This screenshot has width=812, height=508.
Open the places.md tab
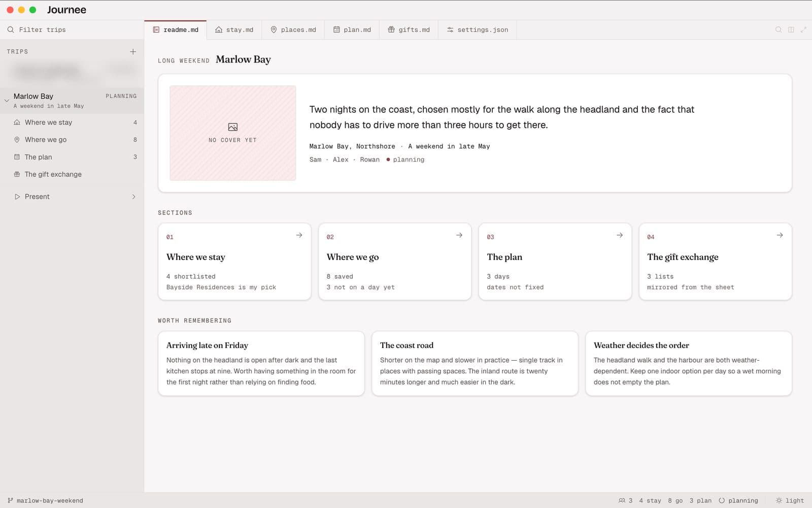click(293, 29)
